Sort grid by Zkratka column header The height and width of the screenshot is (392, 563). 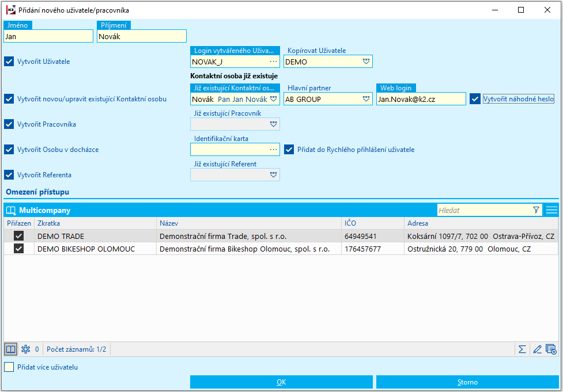click(x=95, y=223)
